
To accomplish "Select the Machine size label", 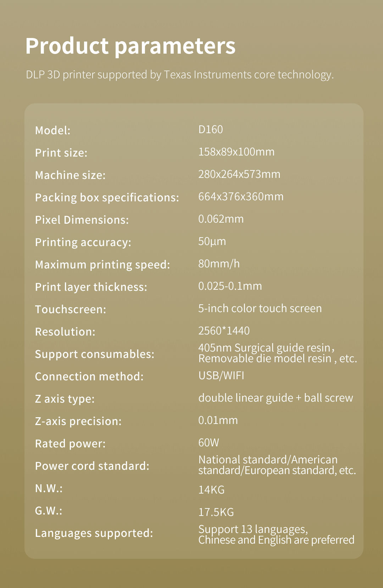I will [x=70, y=175].
